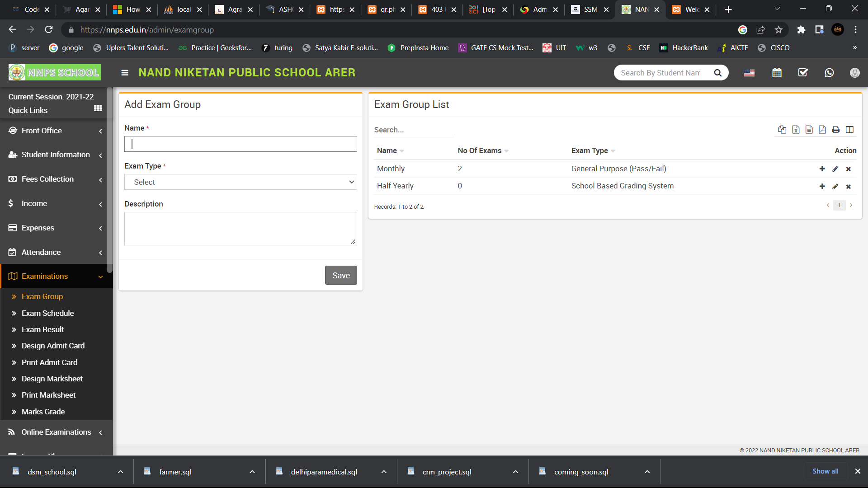
Task: Open the WhatsApp icon in header
Action: [x=829, y=73]
